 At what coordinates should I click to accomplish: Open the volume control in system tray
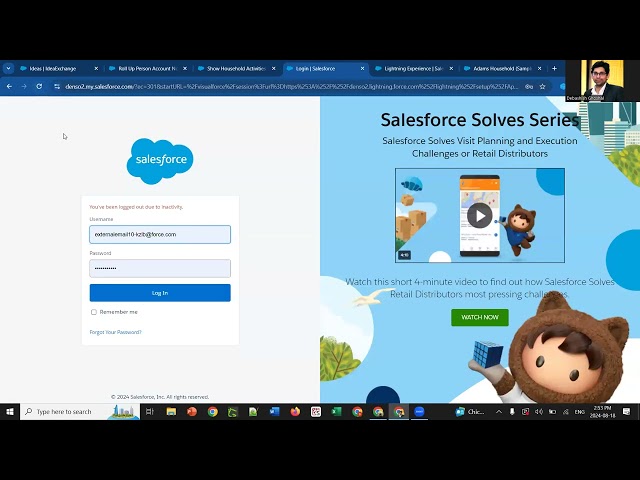(x=539, y=412)
